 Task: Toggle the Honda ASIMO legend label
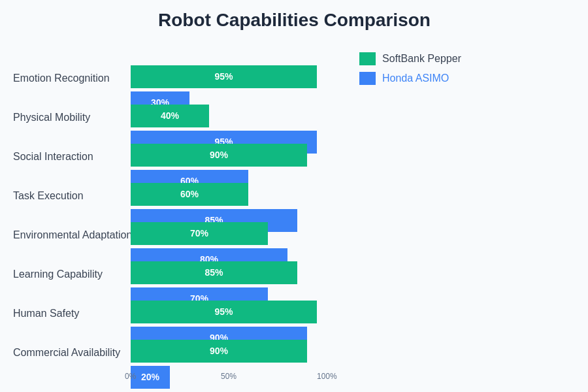[x=416, y=78]
